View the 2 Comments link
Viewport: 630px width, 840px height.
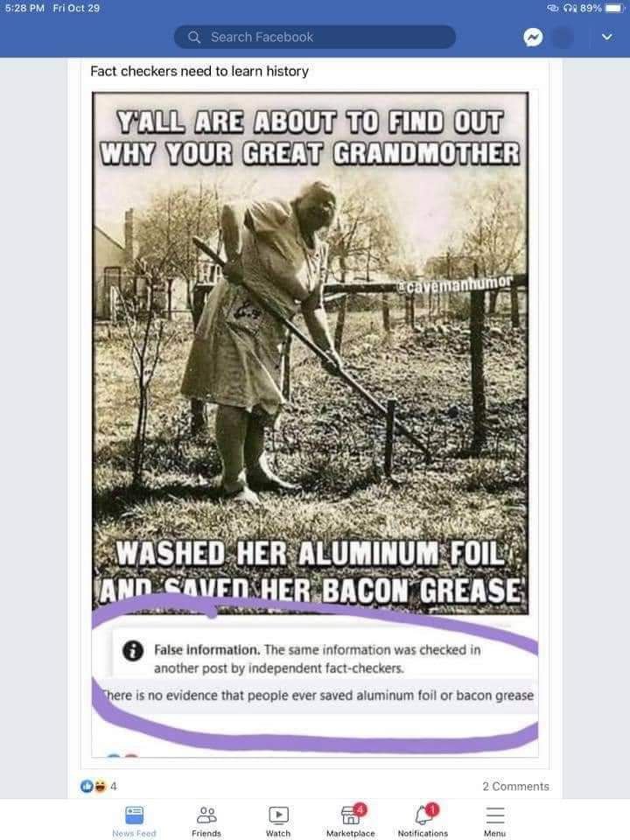(x=515, y=786)
